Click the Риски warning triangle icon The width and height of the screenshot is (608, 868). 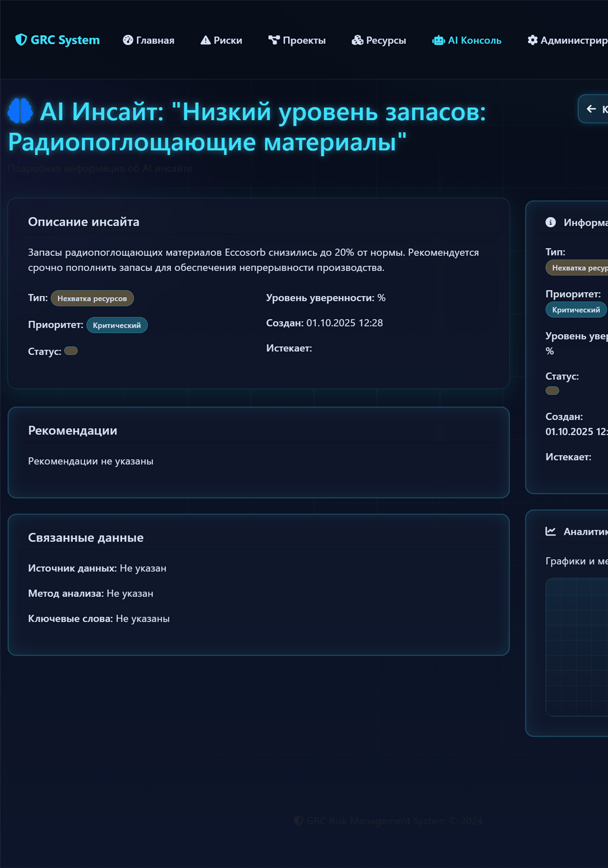point(205,40)
